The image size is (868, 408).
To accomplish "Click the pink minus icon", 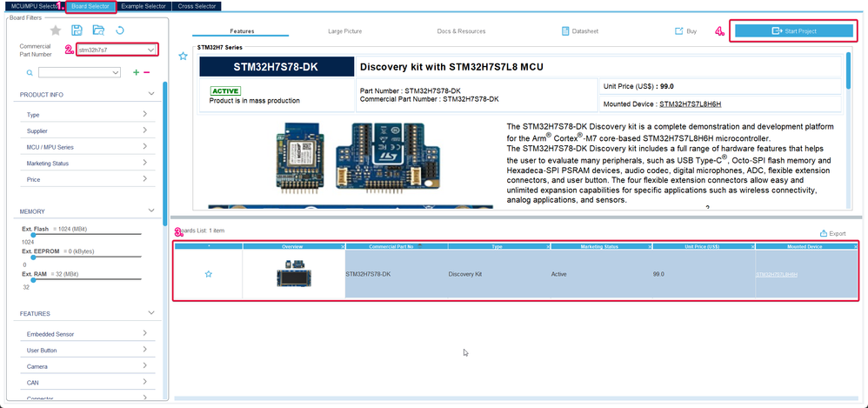I will (x=147, y=72).
